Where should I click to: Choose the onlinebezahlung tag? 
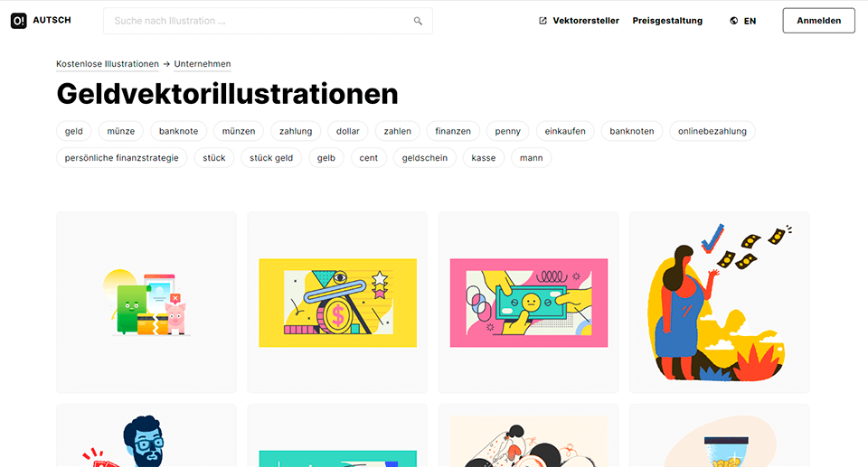click(x=712, y=131)
